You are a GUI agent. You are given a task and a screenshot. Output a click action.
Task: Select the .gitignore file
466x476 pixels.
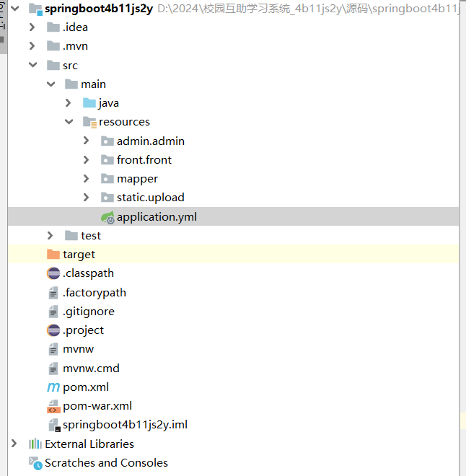click(x=88, y=312)
